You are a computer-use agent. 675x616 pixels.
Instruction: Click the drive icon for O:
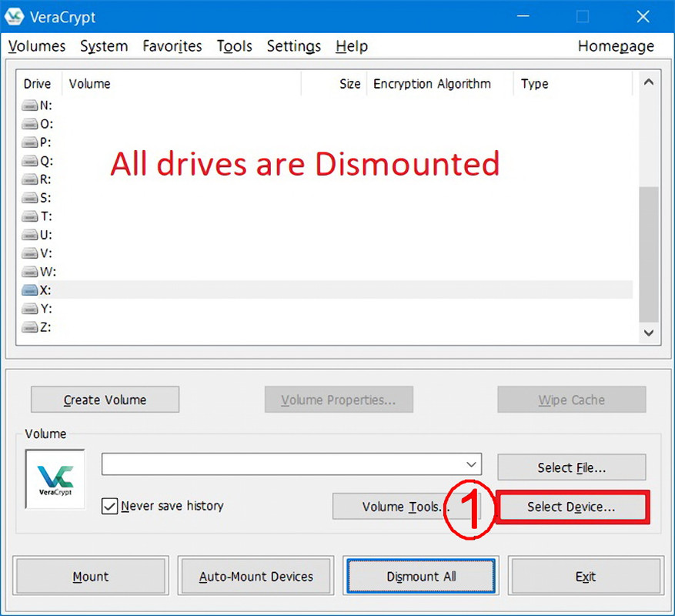[30, 124]
